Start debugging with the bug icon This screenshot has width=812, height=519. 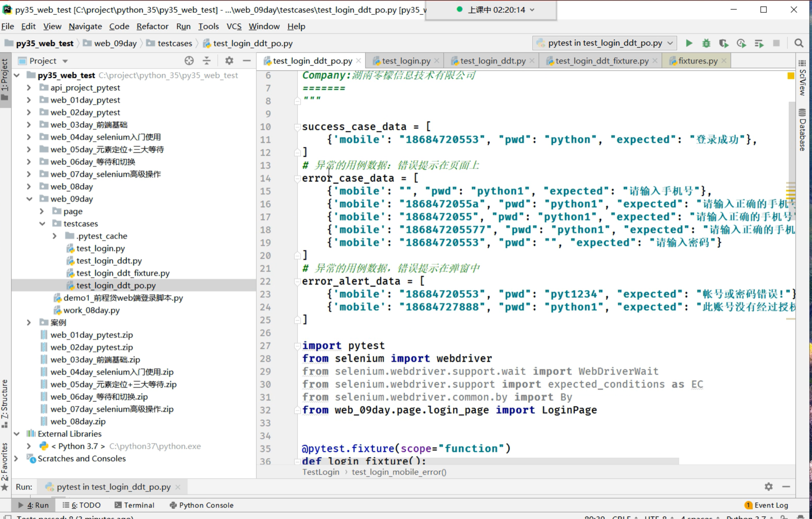(706, 43)
